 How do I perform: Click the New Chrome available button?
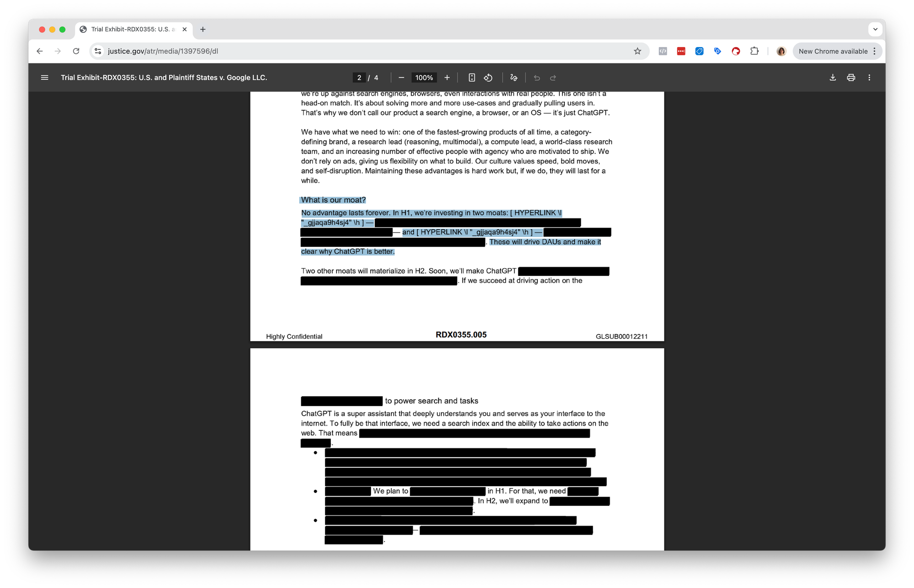(833, 51)
